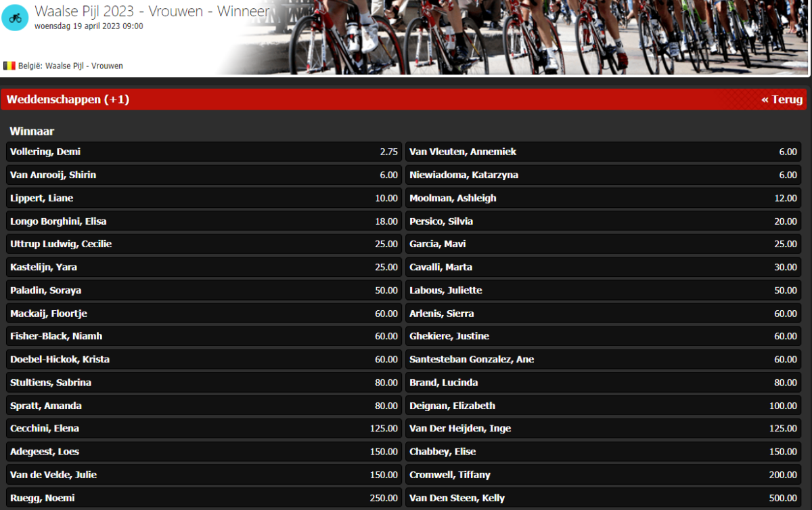Viewport: 812px width, 510px height.
Task: Bet on Deignan, Elizabeth at 100.00
Action: (603, 406)
